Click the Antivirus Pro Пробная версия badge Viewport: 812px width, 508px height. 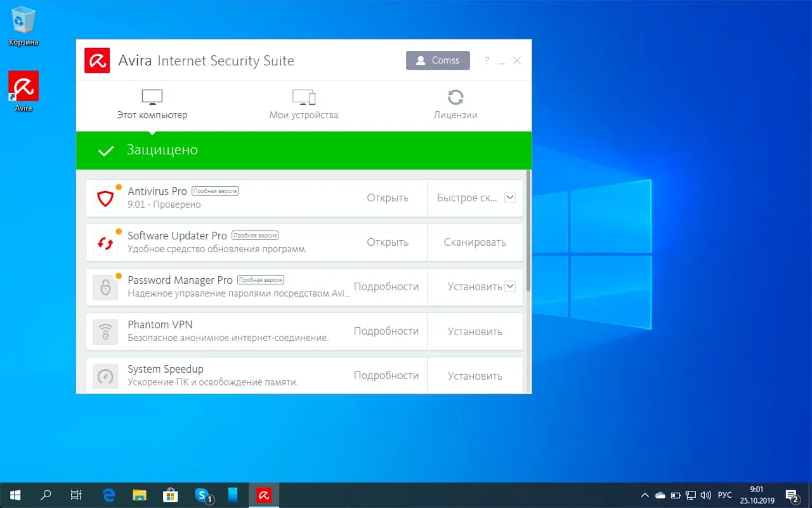[215, 191]
